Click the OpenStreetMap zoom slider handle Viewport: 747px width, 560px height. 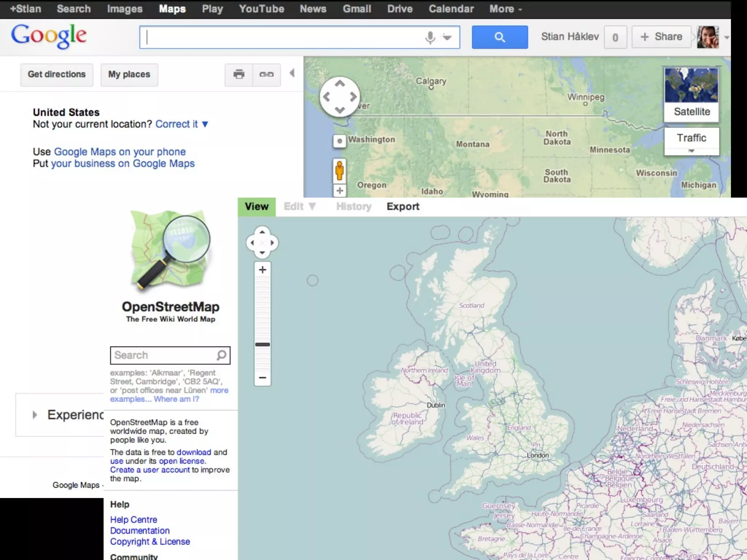(262, 344)
